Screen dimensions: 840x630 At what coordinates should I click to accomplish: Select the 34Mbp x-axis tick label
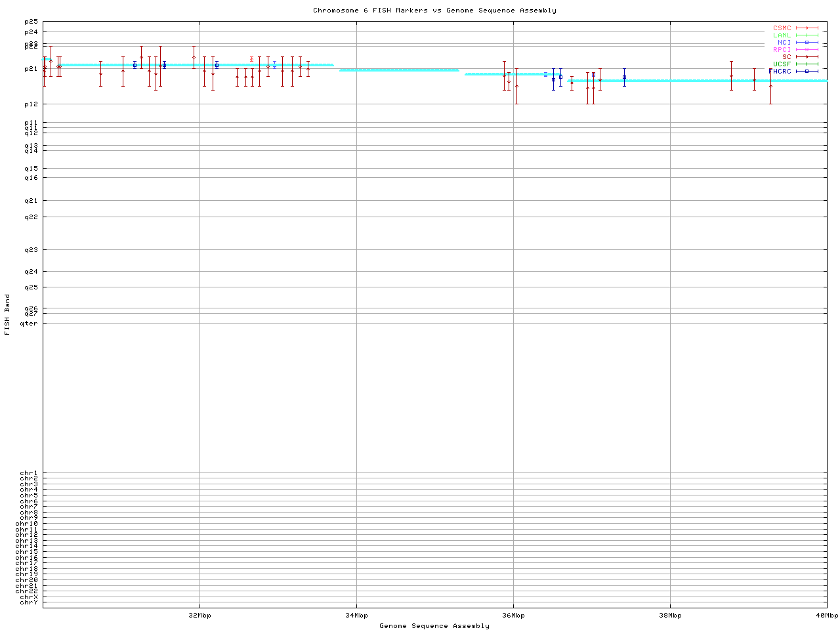click(x=356, y=616)
